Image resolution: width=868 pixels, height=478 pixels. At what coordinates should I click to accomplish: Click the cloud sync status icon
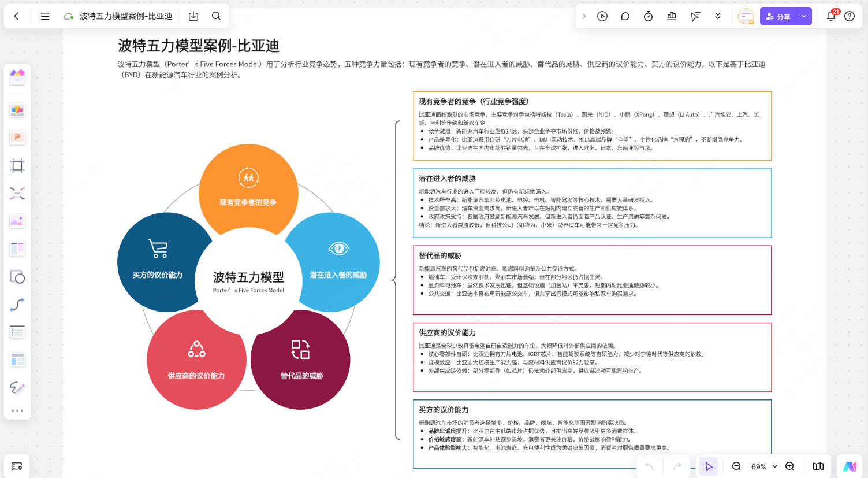68,16
